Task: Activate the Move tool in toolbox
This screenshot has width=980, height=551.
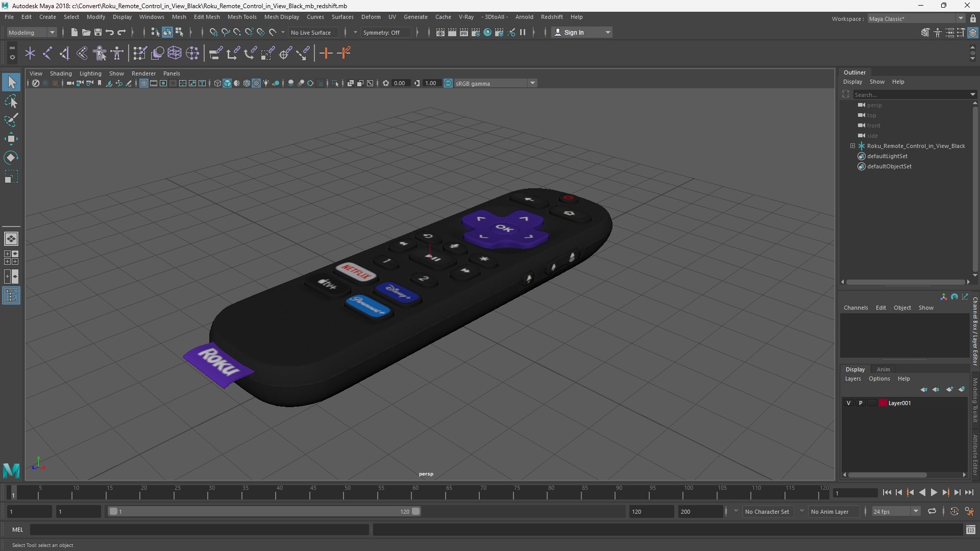Action: [11, 139]
